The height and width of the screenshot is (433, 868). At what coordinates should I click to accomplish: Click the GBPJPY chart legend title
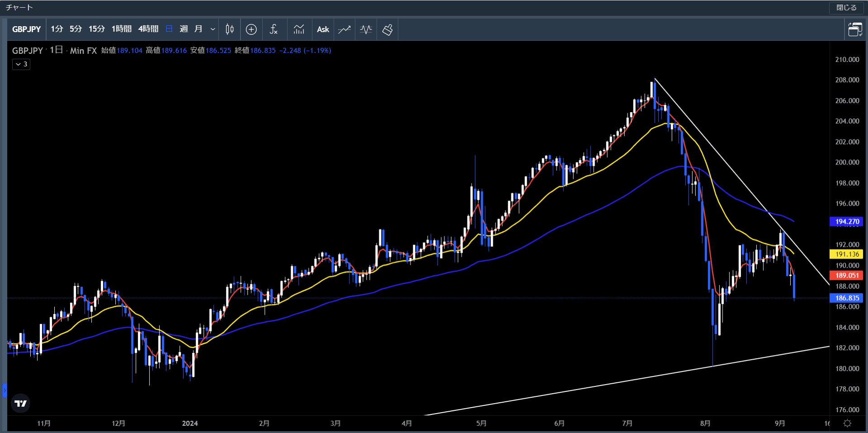coord(28,51)
